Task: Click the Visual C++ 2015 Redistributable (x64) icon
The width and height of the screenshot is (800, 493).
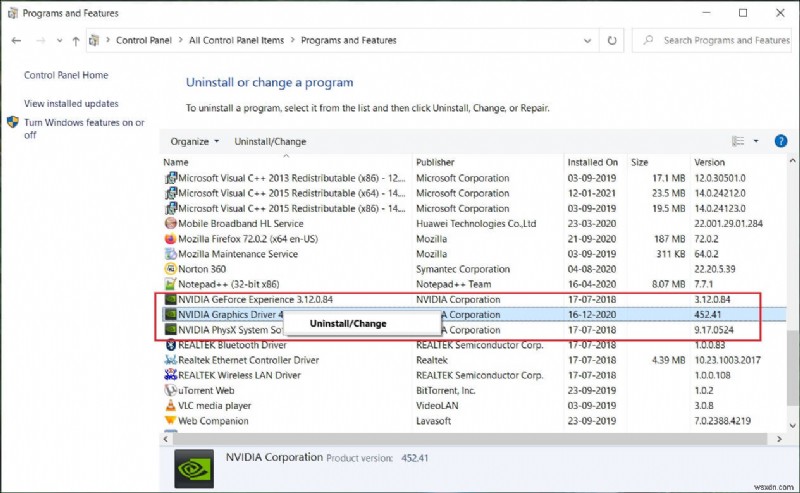Action: point(170,193)
